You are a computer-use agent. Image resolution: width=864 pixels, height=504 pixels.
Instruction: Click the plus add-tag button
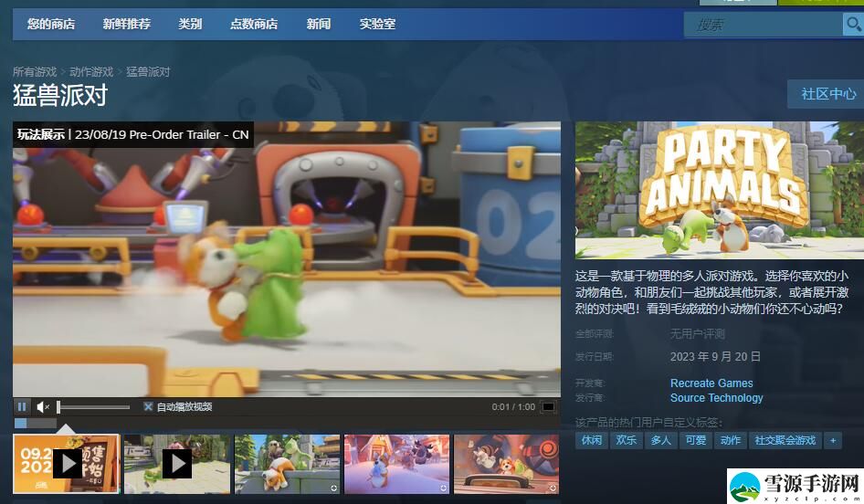tap(833, 440)
